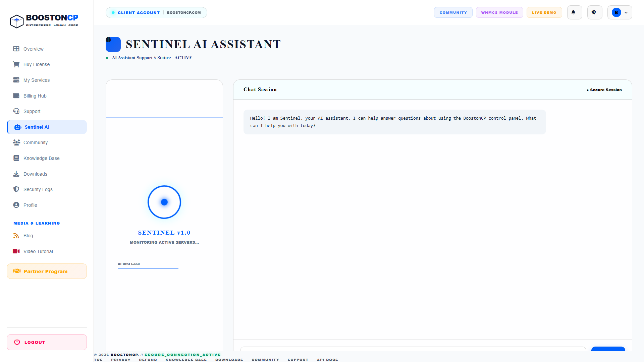Click the Sentinel AI robot icon

pos(17,127)
